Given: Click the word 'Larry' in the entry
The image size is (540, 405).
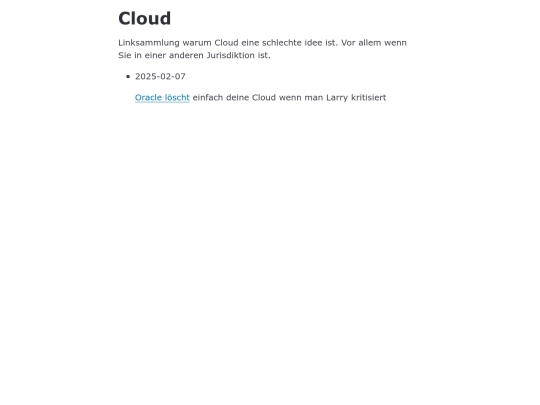Looking at the screenshot, I should click(x=337, y=98).
